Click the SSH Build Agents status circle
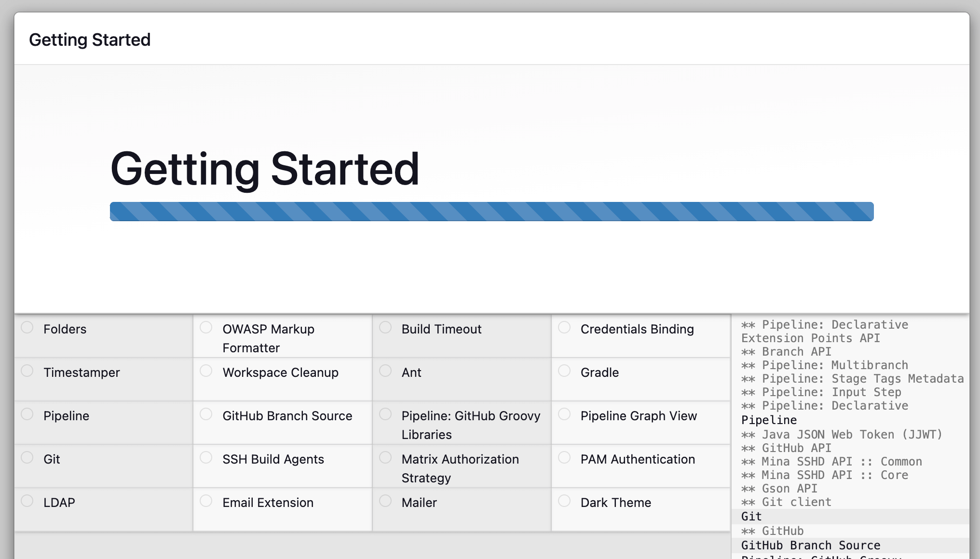 point(206,458)
